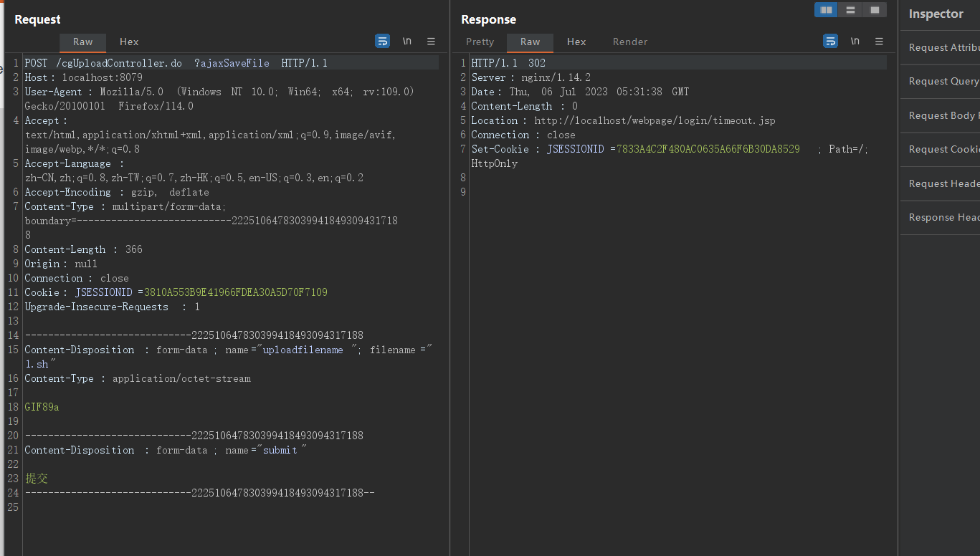Select combined tabbed layout icon
Image resolution: width=980 pixels, height=556 pixels.
click(x=875, y=10)
